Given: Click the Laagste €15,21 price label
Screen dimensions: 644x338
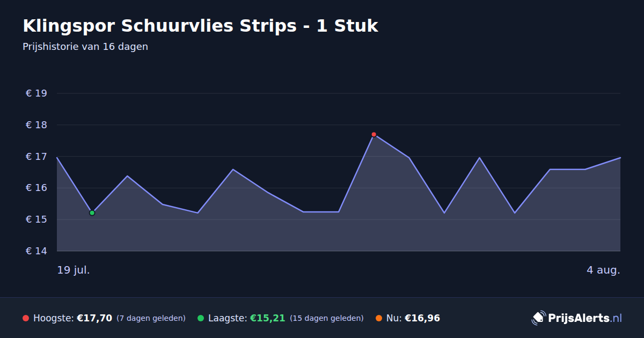Looking at the screenshot, I should [x=246, y=318].
